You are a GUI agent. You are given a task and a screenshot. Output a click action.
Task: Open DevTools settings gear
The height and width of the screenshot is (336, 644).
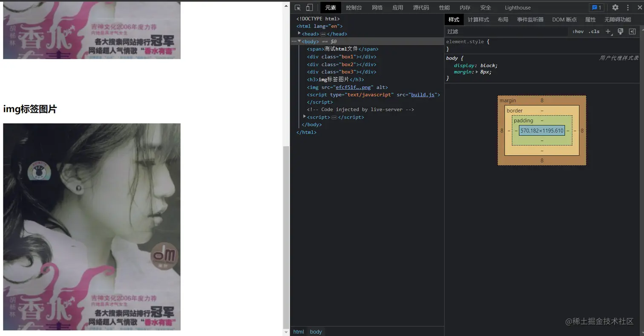(x=615, y=8)
